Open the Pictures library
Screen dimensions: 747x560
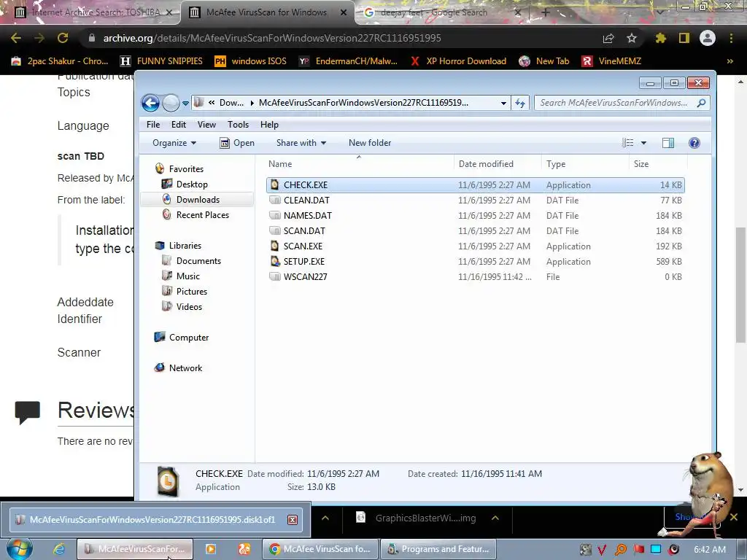click(x=185, y=292)
